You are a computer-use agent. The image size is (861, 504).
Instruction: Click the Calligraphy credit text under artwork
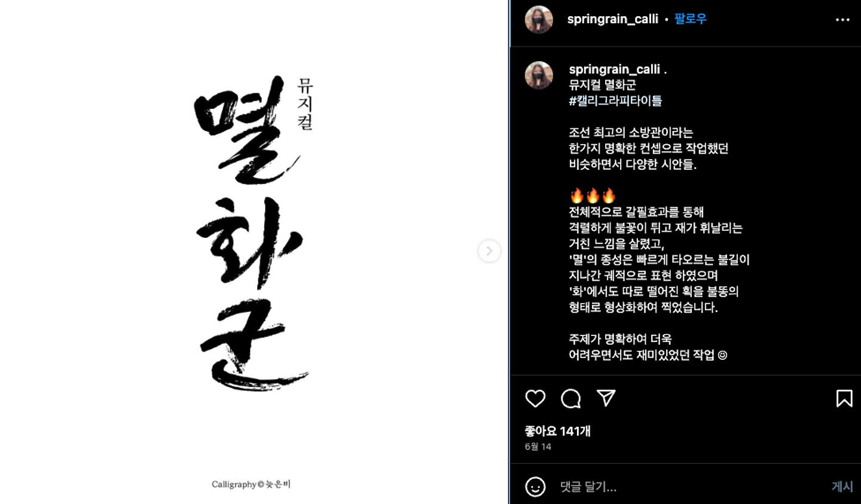point(251,484)
